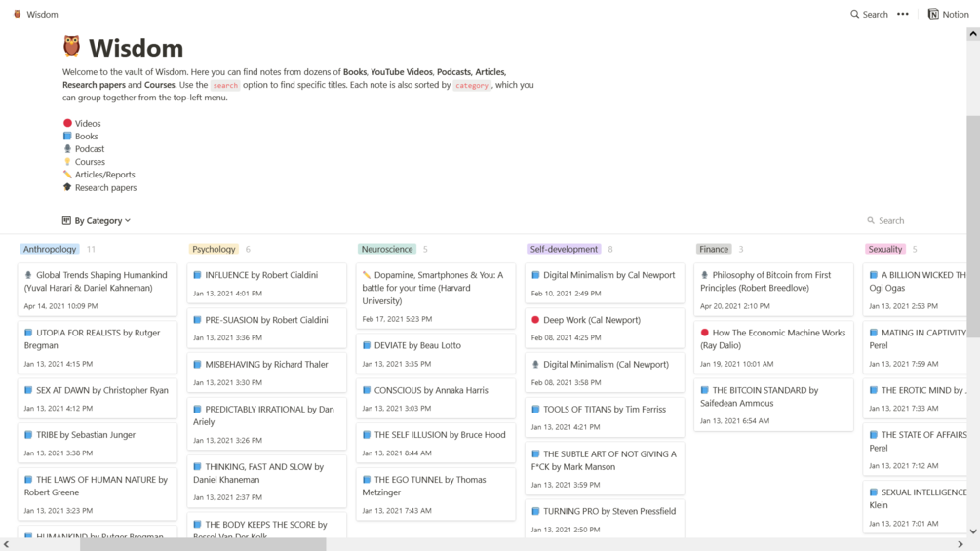Click the small owl icon in top breadcrumb
The image size is (980, 551).
pyautogui.click(x=18, y=14)
